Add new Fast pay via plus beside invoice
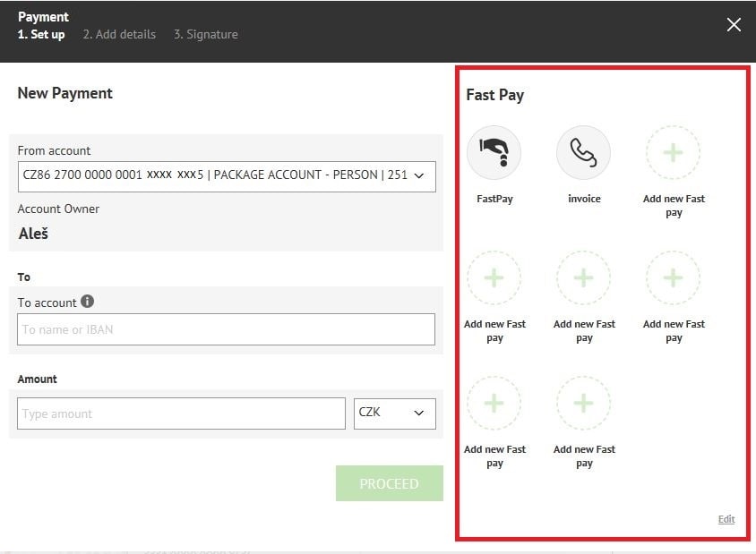This screenshot has width=756, height=554. (x=673, y=153)
